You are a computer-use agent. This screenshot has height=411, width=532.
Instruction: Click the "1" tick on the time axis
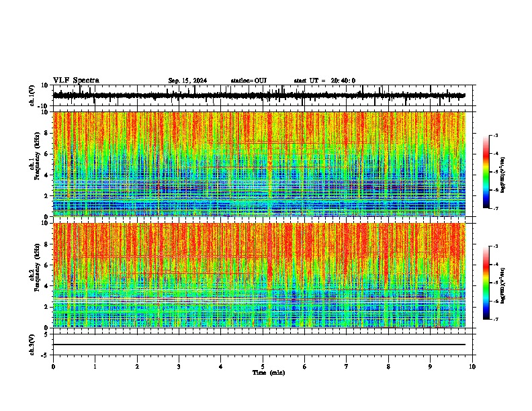pyautogui.click(x=95, y=367)
